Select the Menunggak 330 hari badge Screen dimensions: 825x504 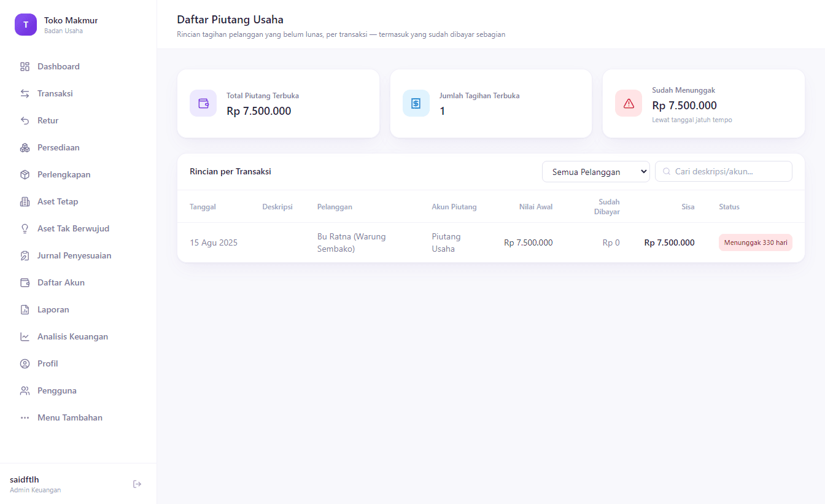click(x=756, y=242)
